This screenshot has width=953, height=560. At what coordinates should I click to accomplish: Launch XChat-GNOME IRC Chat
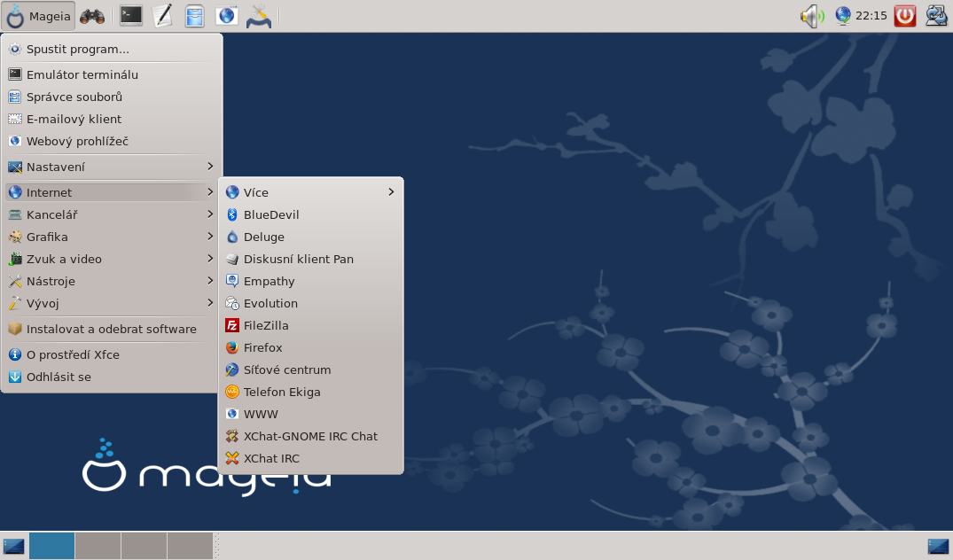(x=310, y=436)
